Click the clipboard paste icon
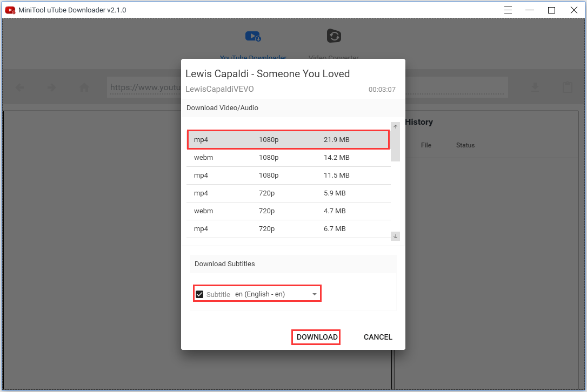 tap(568, 87)
